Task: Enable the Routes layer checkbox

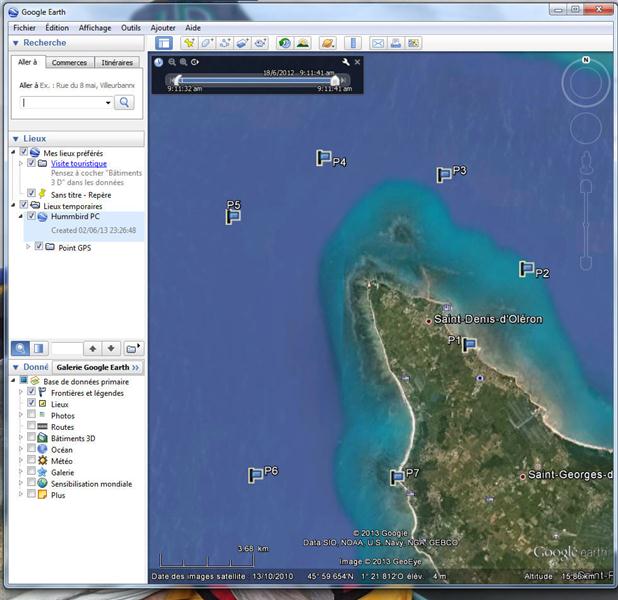Action: tap(31, 425)
